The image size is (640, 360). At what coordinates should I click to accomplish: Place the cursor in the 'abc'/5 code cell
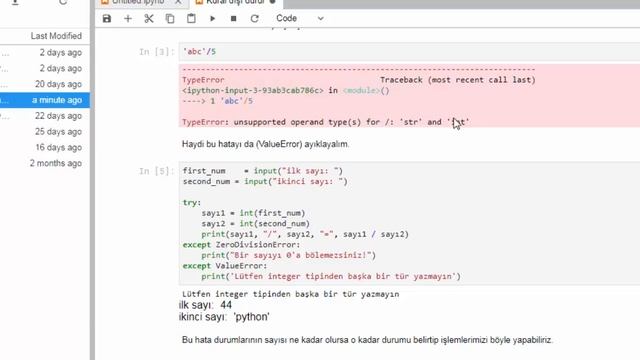(409, 52)
